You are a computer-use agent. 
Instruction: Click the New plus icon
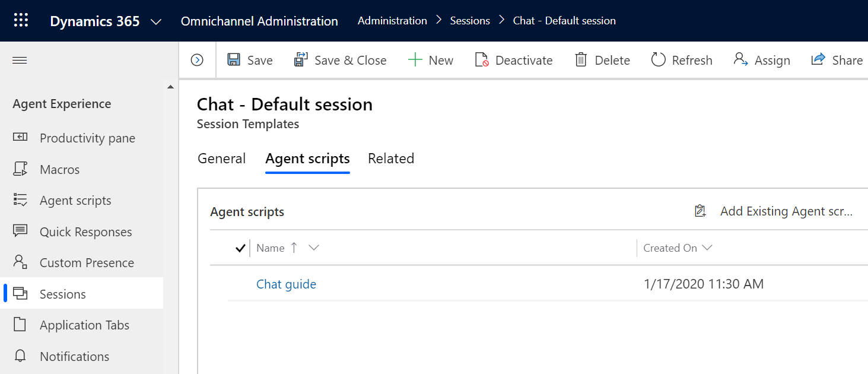tap(415, 60)
